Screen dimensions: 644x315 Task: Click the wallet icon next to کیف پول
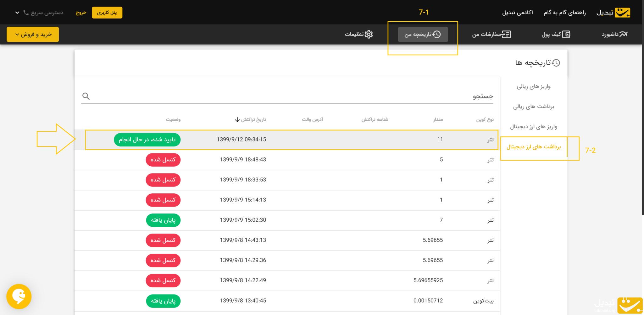(x=566, y=34)
